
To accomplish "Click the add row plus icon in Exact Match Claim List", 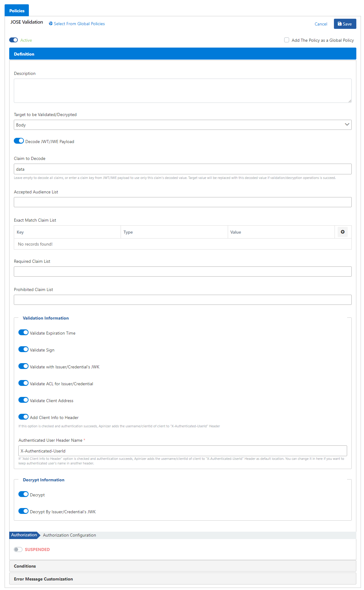I will (x=343, y=232).
